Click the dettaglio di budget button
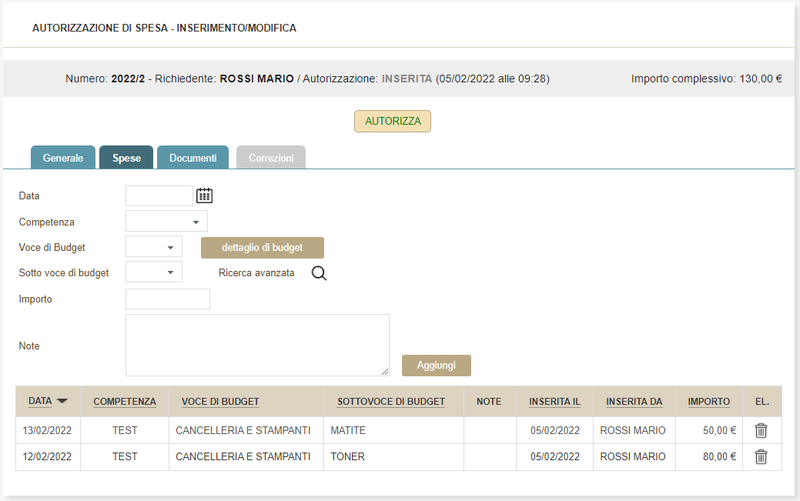Image resolution: width=800 pixels, height=501 pixels. pyautogui.click(x=262, y=248)
